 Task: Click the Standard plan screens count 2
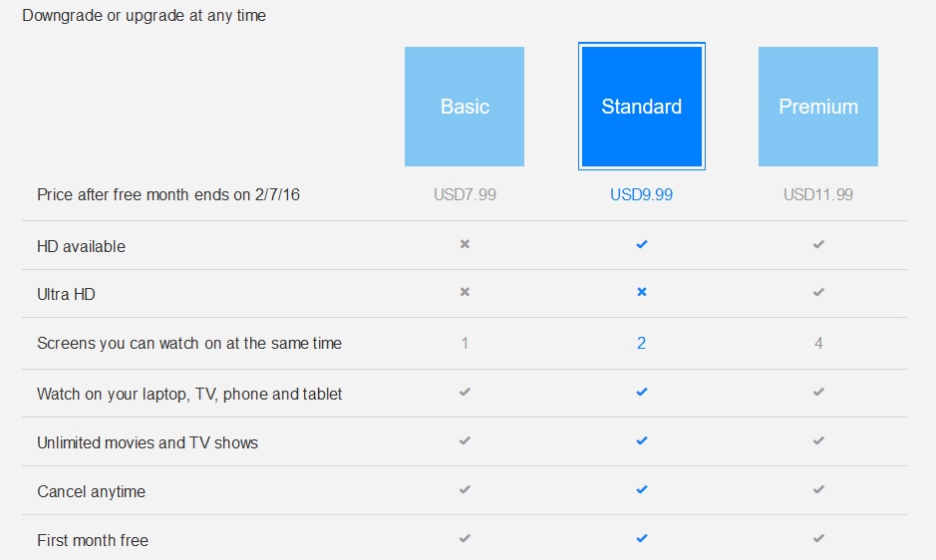[642, 344]
